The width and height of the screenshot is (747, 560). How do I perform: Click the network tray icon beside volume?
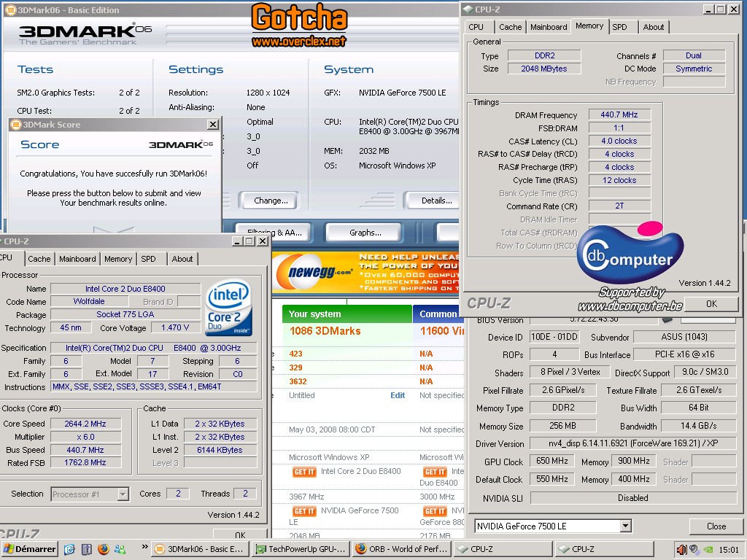694,550
